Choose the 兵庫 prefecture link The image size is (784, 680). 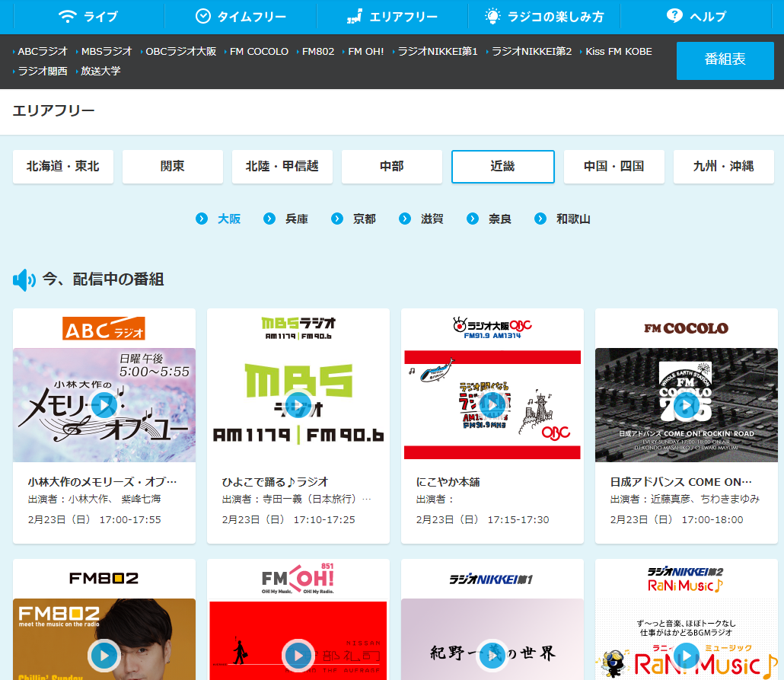[x=297, y=219]
